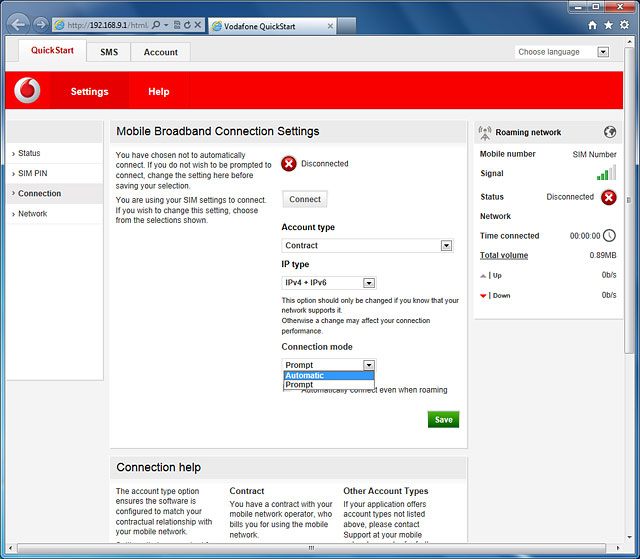Click the 'Connection help' heading
The image size is (640, 559).
tap(158, 467)
